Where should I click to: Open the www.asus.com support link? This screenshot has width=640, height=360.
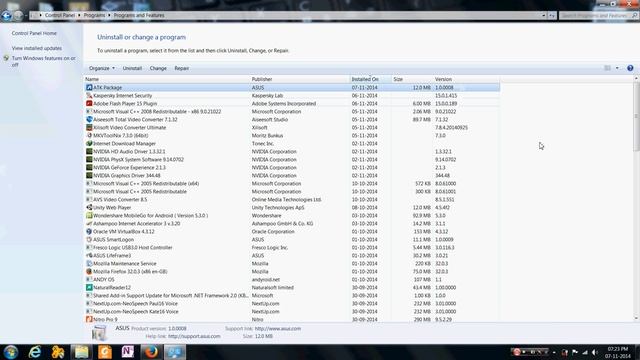(278, 328)
